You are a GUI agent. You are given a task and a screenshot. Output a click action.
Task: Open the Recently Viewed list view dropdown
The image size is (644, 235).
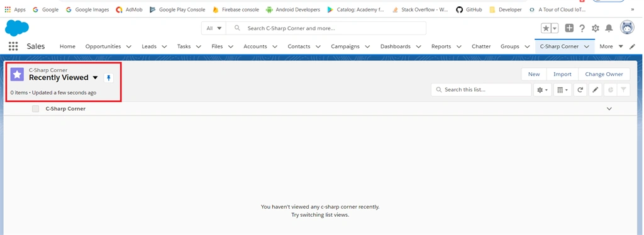96,77
